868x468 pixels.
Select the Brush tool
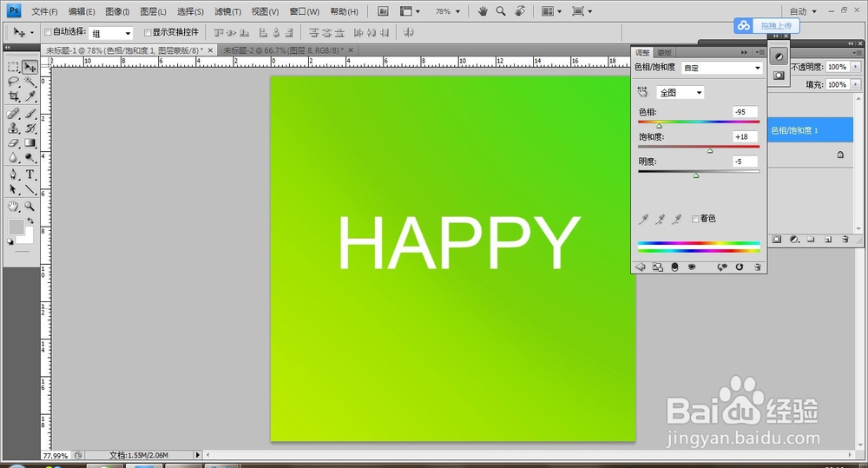[x=30, y=114]
